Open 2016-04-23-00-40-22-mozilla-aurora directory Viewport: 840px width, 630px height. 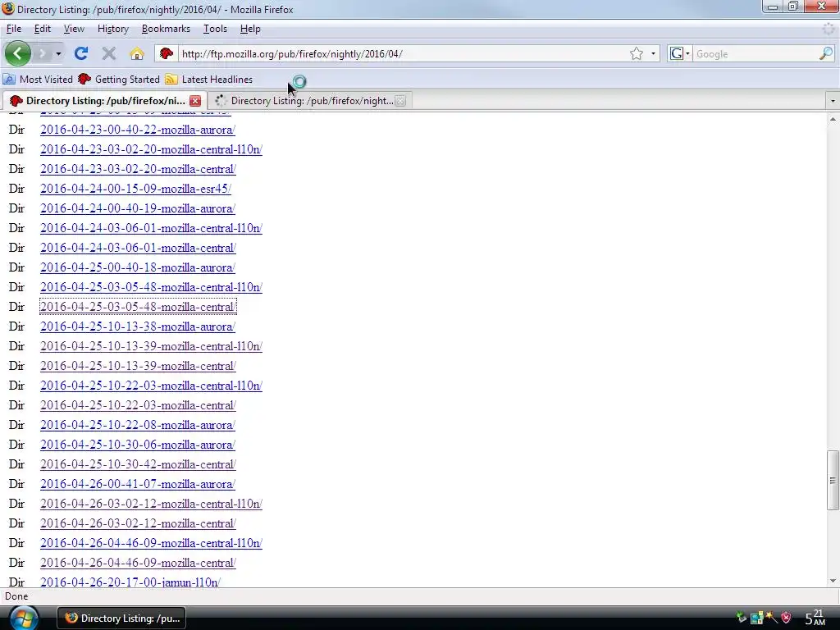click(138, 130)
